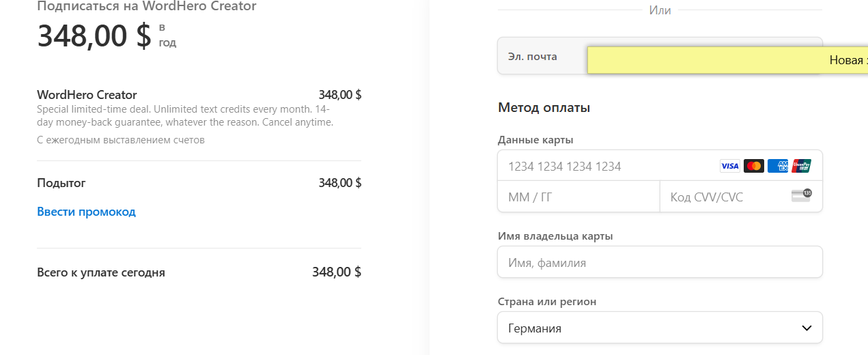Open the Ввести промокод link
Screen dimensions: 868x355
(86, 212)
